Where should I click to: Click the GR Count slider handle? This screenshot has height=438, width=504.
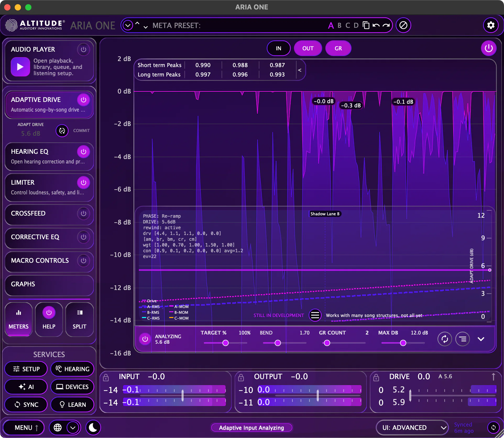(327, 343)
